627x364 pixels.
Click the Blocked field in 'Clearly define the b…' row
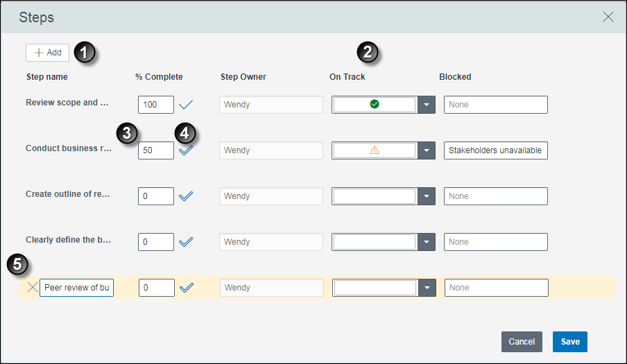(x=495, y=242)
